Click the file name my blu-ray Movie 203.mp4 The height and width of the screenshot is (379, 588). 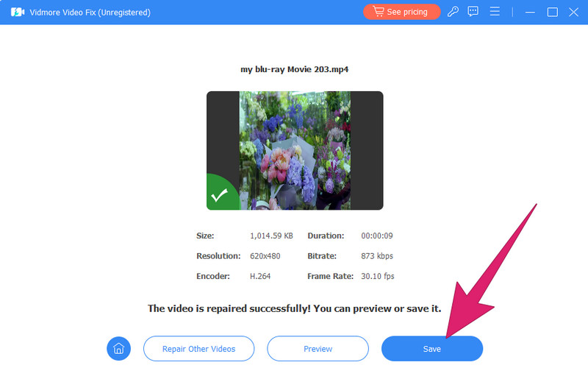point(294,69)
